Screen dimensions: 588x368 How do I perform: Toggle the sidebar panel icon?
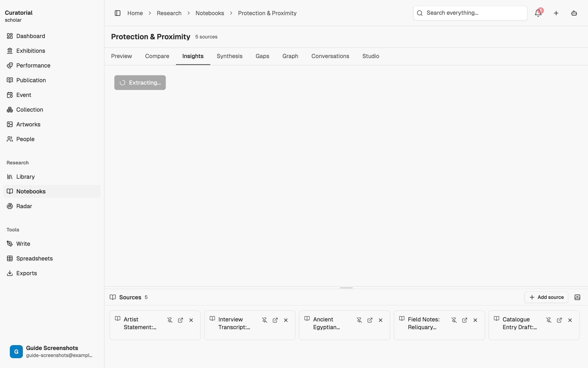(118, 13)
